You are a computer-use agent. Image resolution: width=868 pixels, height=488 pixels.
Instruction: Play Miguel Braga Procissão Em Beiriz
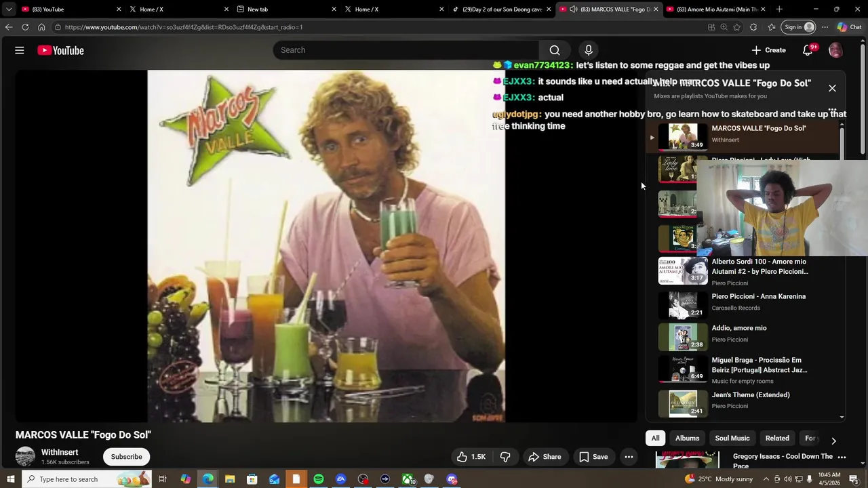(x=745, y=369)
